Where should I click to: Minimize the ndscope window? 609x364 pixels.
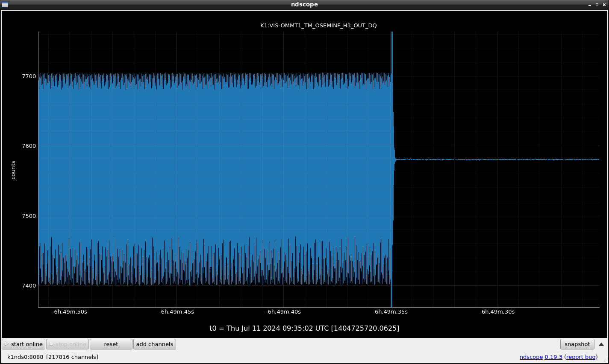590,5
